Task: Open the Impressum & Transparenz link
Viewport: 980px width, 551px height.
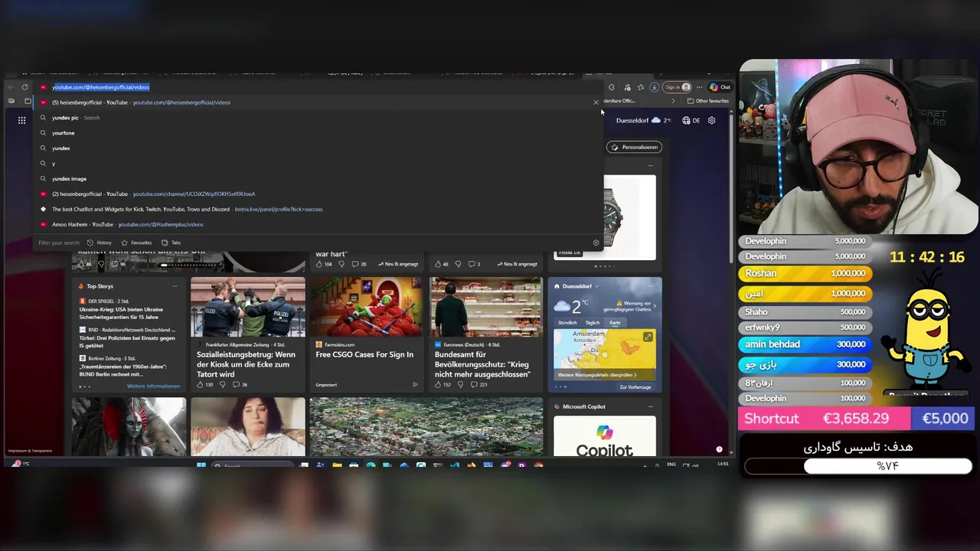Action: point(30,451)
